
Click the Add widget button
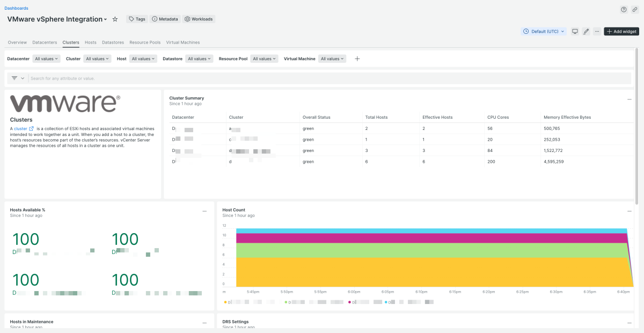click(x=621, y=32)
